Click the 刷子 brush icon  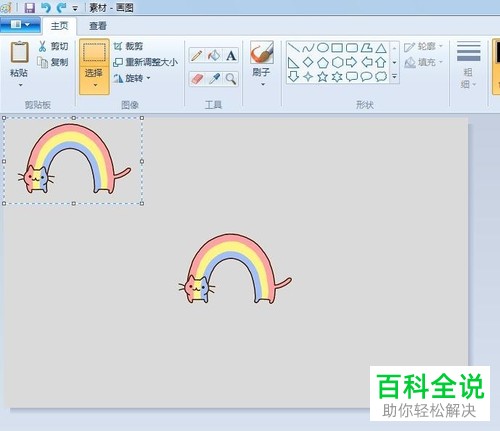coord(262,52)
